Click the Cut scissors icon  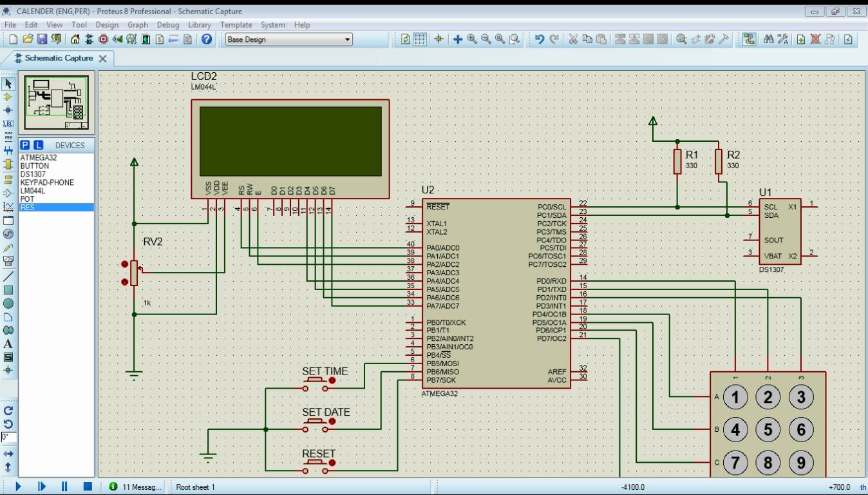(x=572, y=39)
